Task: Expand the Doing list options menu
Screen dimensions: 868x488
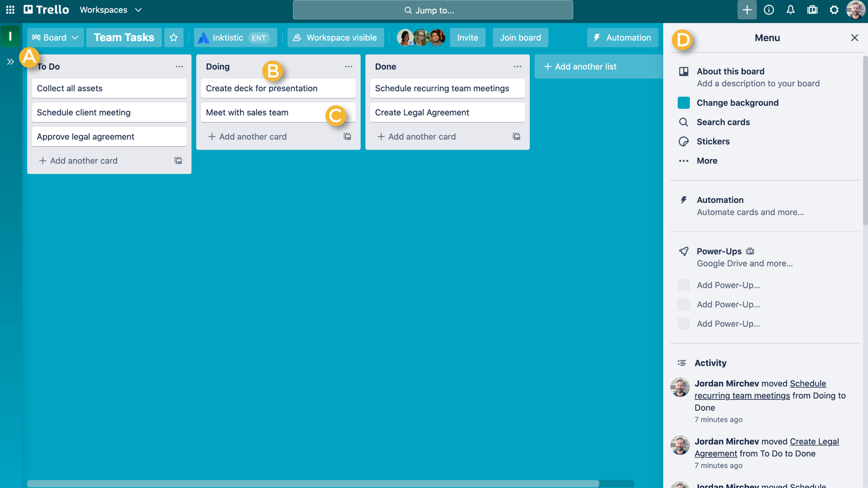Action: (x=348, y=66)
